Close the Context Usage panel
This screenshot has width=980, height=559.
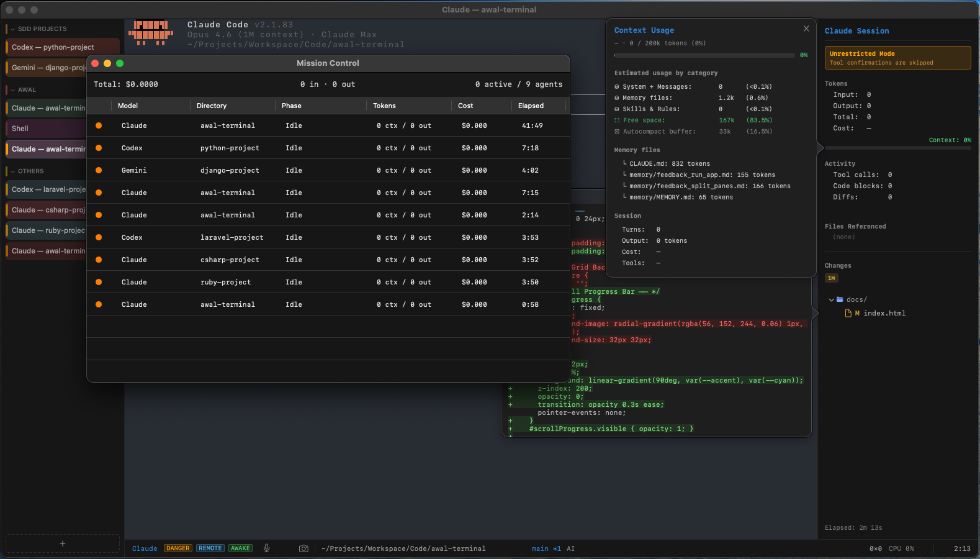coord(806,29)
